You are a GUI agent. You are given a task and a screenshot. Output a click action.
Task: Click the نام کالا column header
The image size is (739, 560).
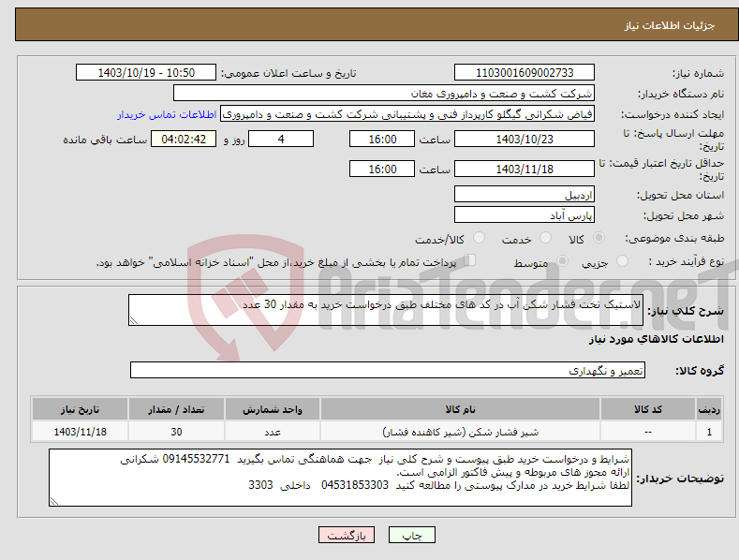(x=460, y=409)
